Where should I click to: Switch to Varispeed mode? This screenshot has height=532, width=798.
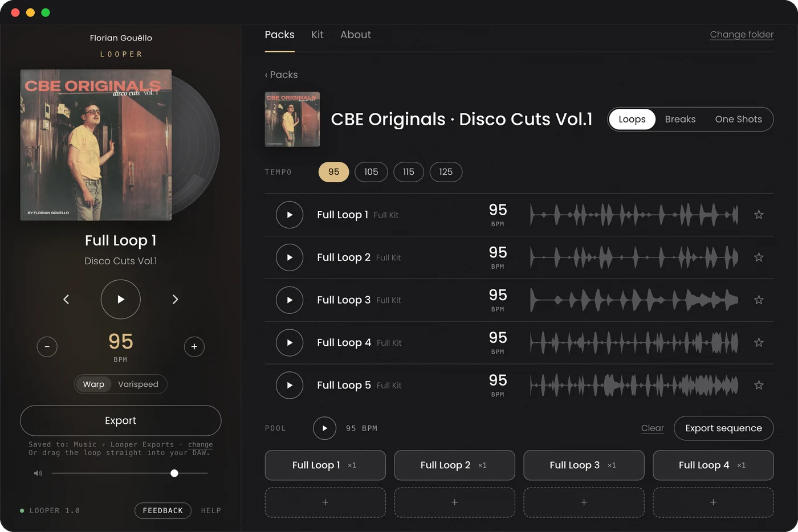(x=138, y=384)
